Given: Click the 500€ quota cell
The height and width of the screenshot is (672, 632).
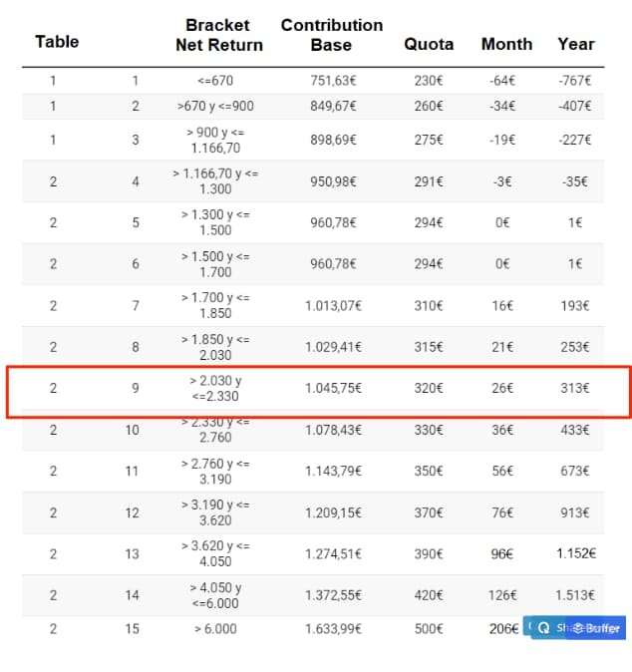Looking at the screenshot, I should tap(429, 629).
